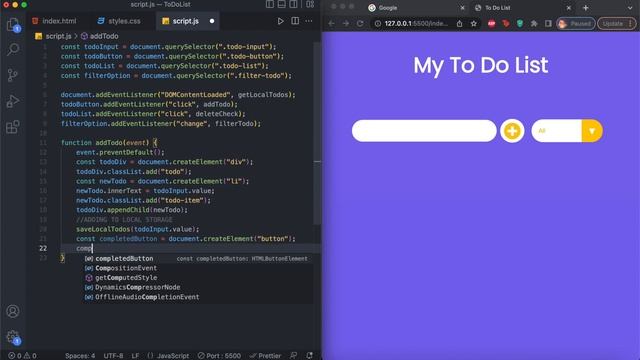Screen dimensions: 640x360
Task: Go forward in the browser
Action: click(346, 24)
